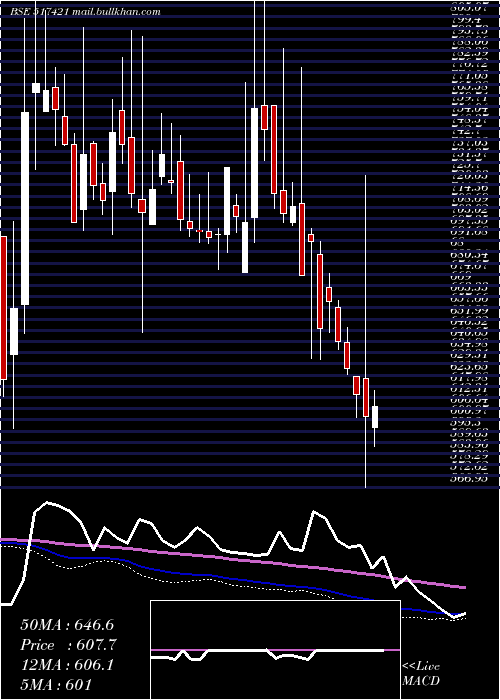The image size is (500, 700).
Task: Select the 12MA : 606.1 readout
Action: tap(67, 665)
